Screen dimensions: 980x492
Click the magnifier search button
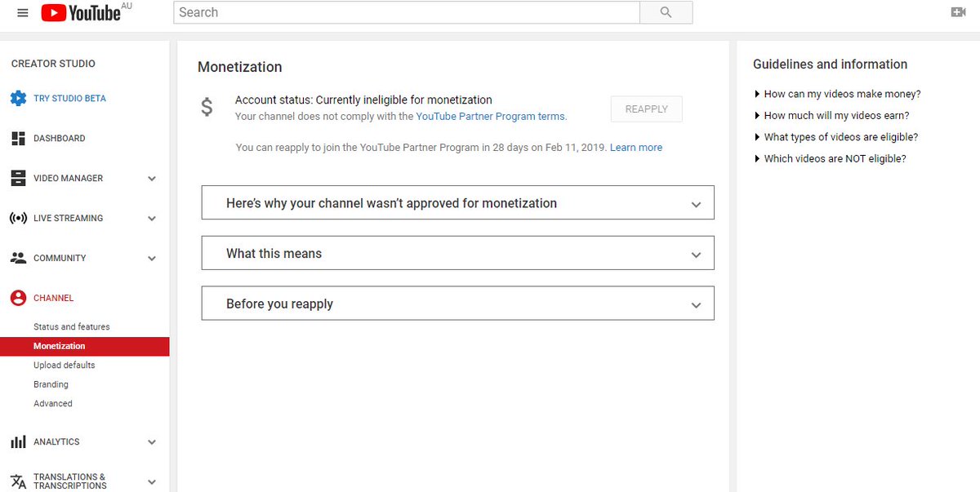666,12
